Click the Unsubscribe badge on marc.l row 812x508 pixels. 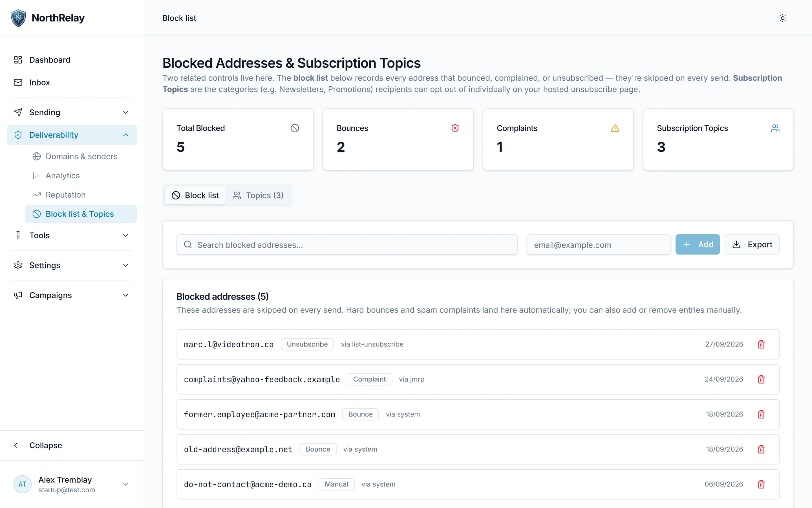coord(307,344)
